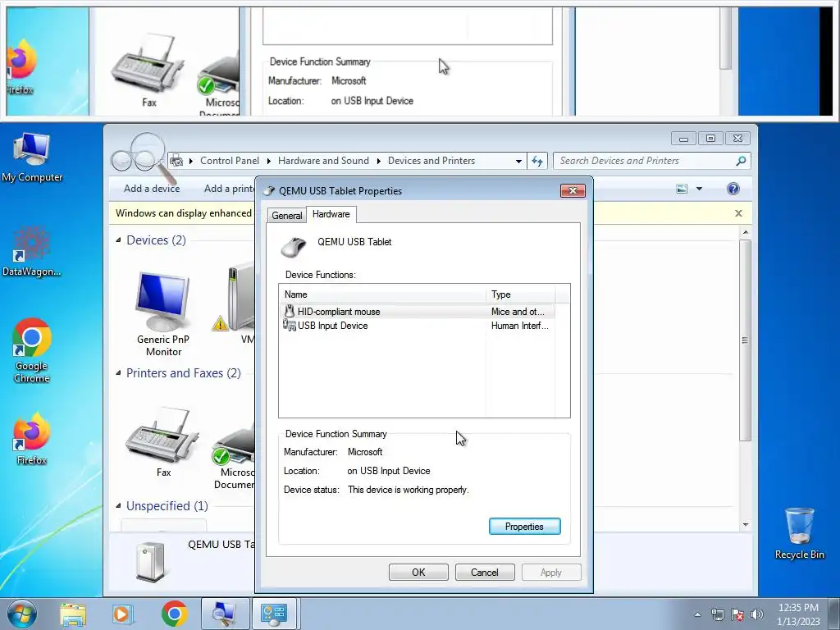Image resolution: width=840 pixels, height=630 pixels.
Task: Collapse the Devices (2) group
Action: (x=118, y=240)
